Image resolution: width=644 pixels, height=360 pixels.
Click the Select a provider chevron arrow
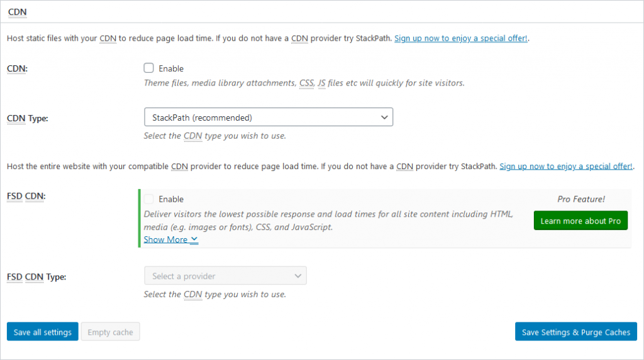[x=297, y=276]
